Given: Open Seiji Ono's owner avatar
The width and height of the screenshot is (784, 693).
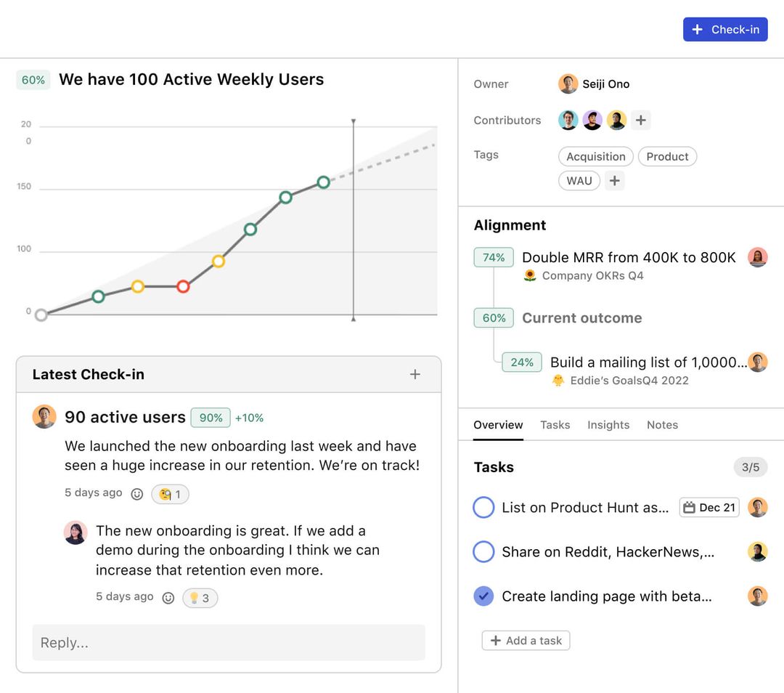Looking at the screenshot, I should coord(568,84).
